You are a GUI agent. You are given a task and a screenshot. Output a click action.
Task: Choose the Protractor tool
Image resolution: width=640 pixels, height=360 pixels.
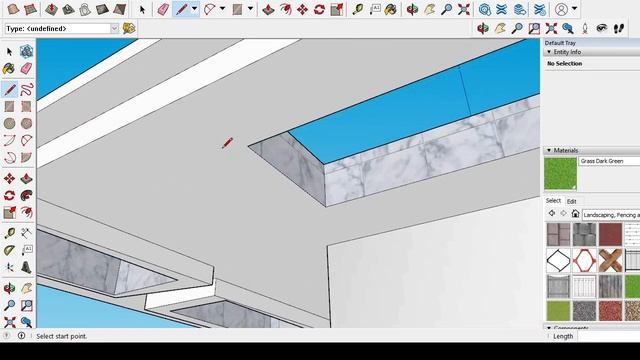click(9, 250)
